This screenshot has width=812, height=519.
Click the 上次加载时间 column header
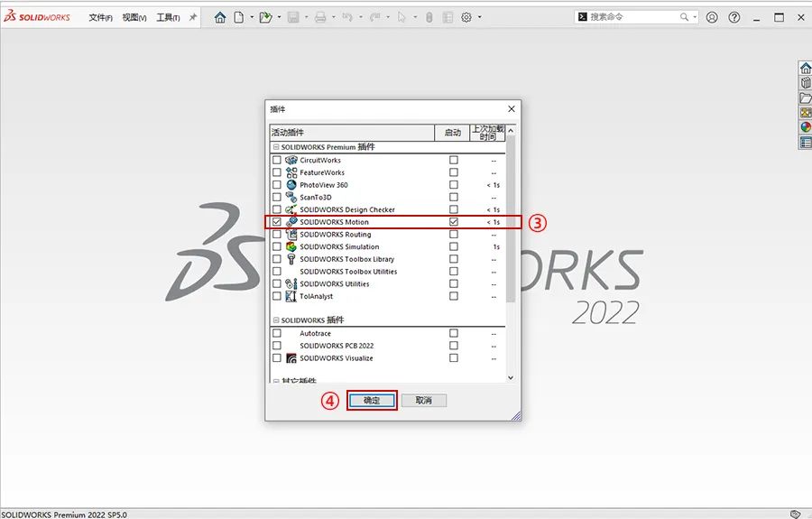[x=487, y=133]
